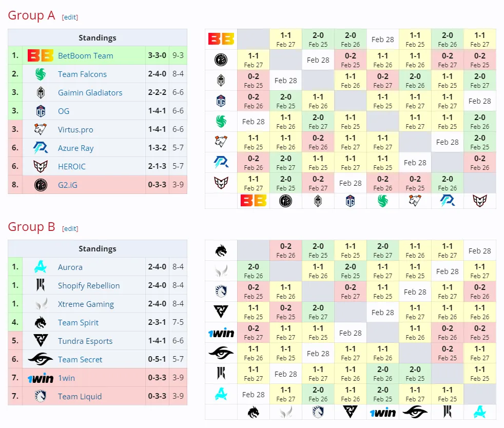The height and width of the screenshot is (428, 504).
Task: Click 1win logo in Group B grid bottom row
Action: (382, 412)
